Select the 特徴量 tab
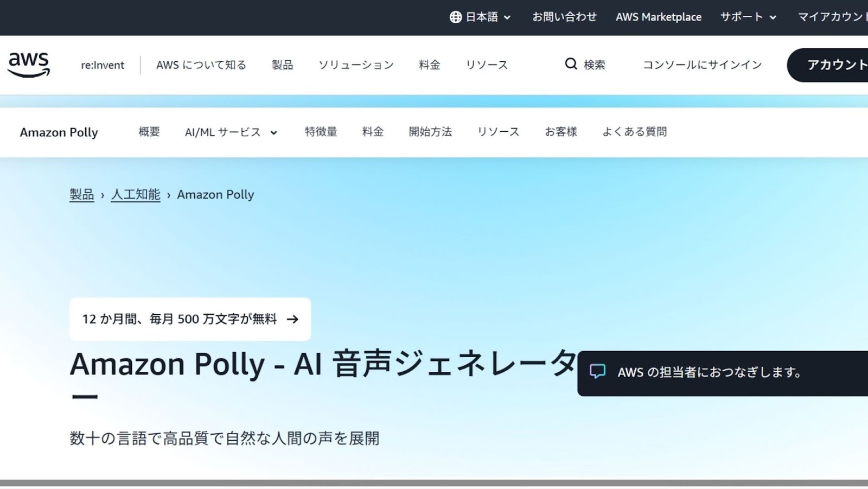This screenshot has height=489, width=868. pyautogui.click(x=321, y=132)
